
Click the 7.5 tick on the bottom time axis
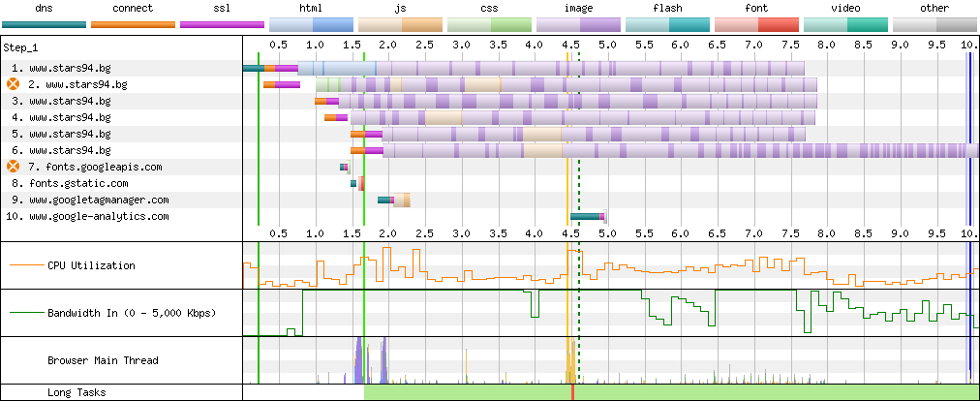tap(790, 233)
